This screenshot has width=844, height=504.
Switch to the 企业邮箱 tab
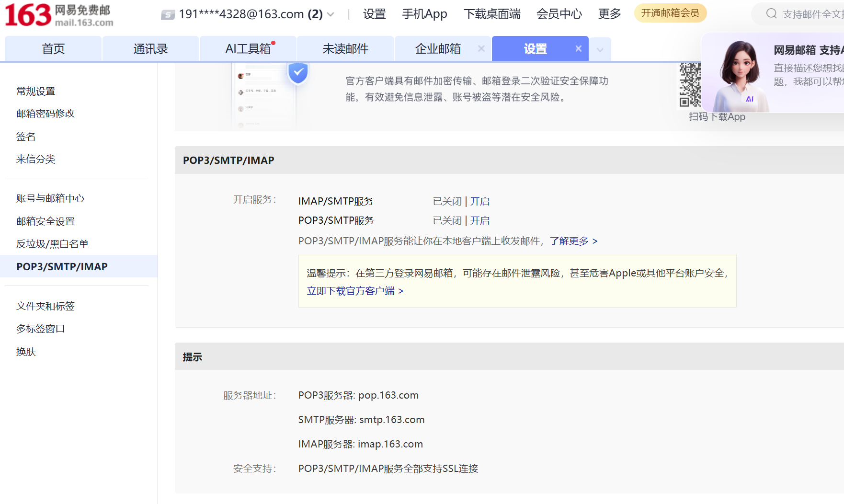point(438,48)
